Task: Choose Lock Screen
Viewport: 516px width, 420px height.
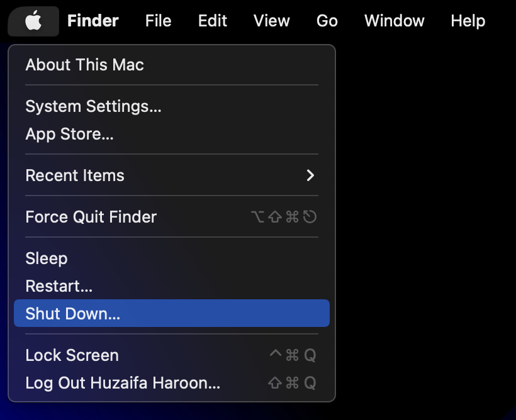Action: click(72, 355)
